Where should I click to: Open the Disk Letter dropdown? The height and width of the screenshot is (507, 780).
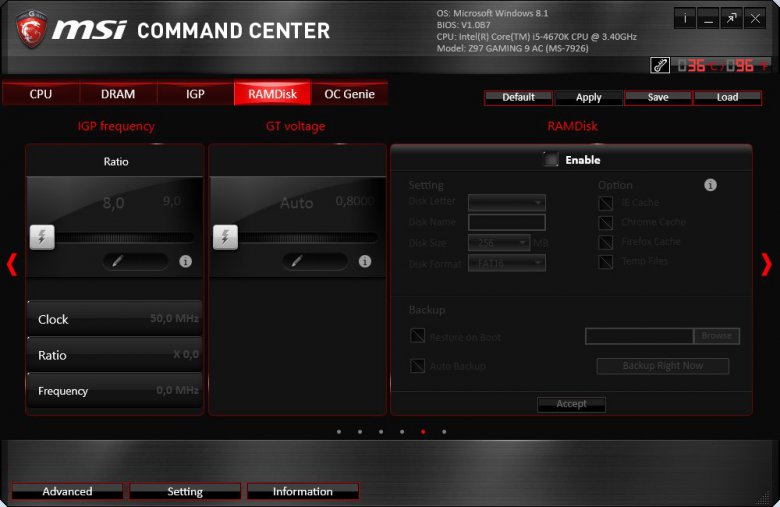507,203
